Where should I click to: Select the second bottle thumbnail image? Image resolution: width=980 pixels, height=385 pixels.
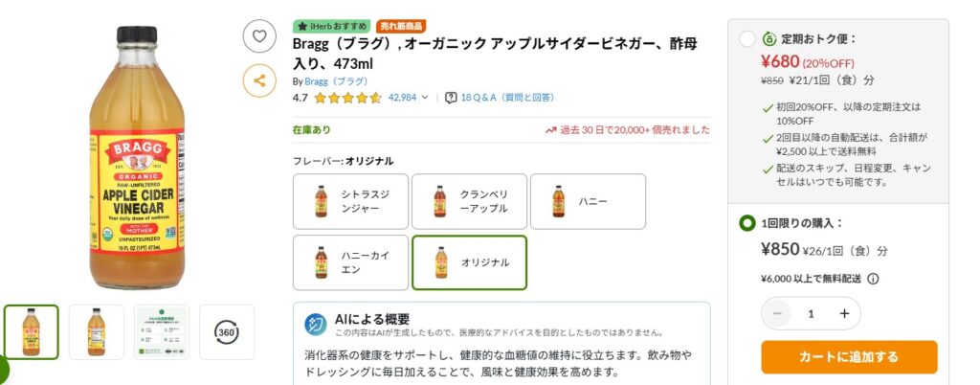point(97,332)
